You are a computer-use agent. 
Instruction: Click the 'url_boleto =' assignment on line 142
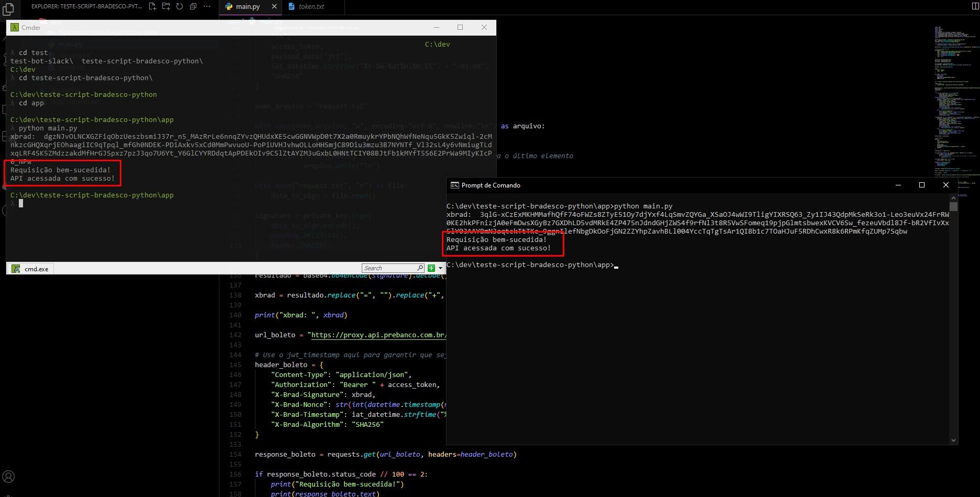[x=279, y=335]
